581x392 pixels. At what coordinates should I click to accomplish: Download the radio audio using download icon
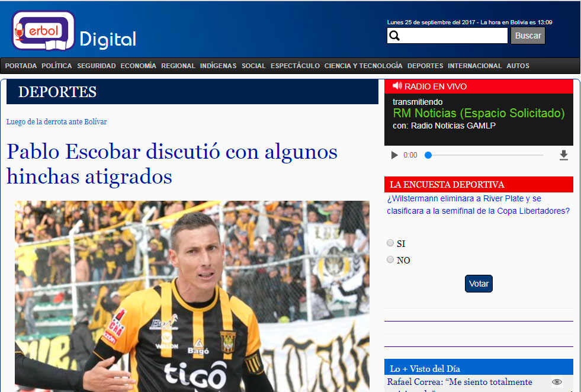click(563, 155)
